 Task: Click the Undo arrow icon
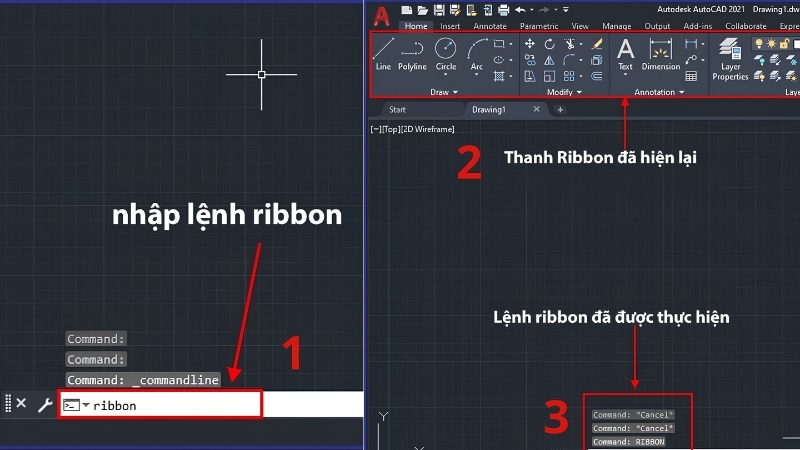[x=520, y=10]
